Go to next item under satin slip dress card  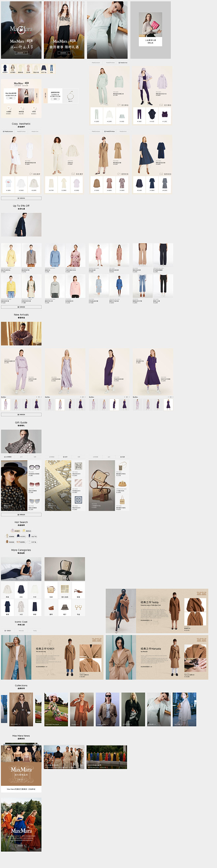[x=85, y=397]
